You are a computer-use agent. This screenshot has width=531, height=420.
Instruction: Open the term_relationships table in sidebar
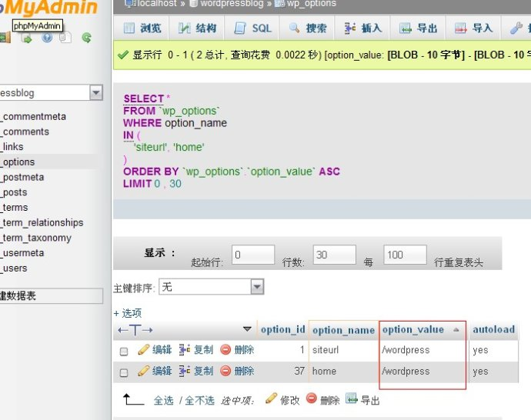(x=42, y=222)
